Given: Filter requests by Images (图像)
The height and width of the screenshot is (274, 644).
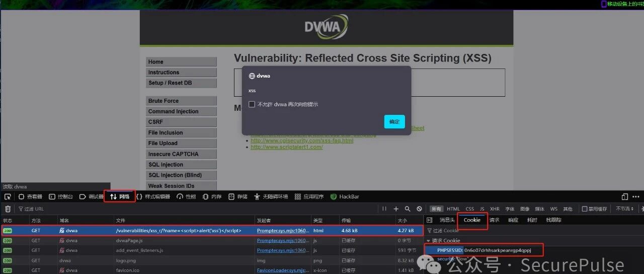Looking at the screenshot, I should tap(525, 209).
